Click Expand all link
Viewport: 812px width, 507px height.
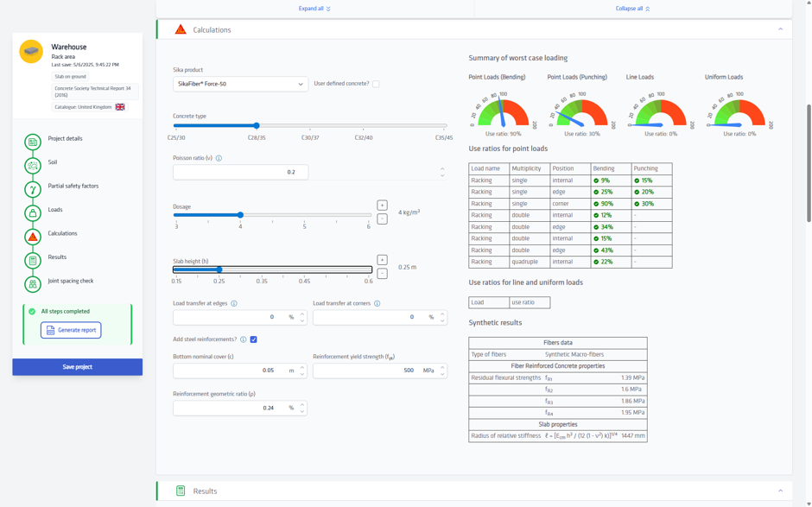click(x=314, y=9)
